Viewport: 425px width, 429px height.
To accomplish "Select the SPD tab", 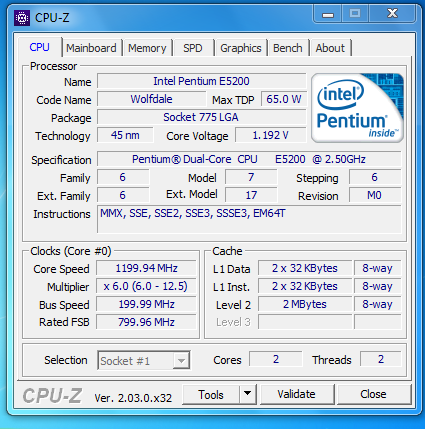I will [193, 48].
